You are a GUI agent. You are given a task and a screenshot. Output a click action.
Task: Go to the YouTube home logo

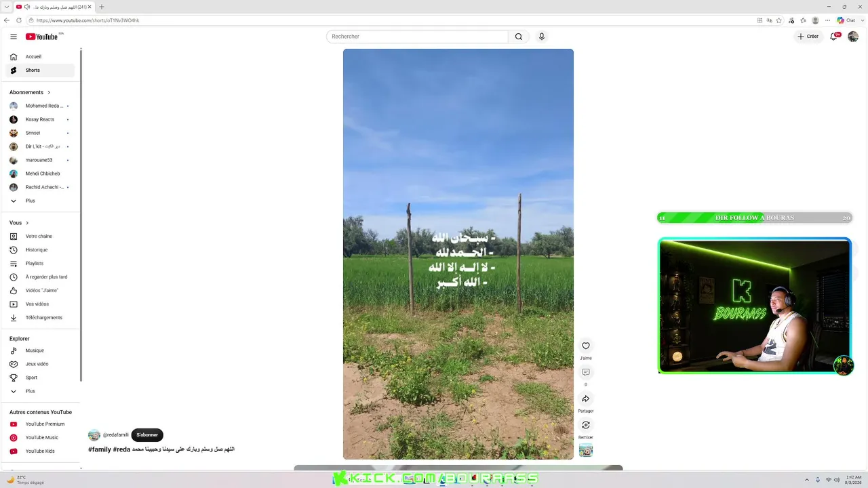click(x=42, y=37)
